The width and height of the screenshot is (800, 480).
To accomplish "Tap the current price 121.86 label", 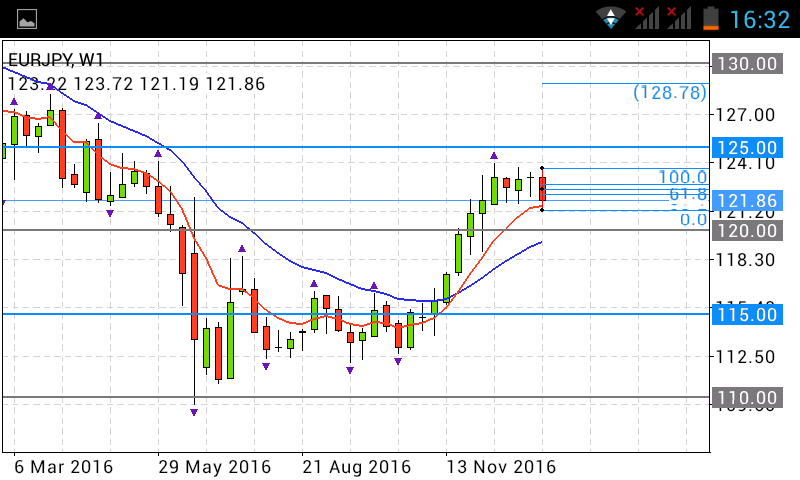I will [x=747, y=200].
